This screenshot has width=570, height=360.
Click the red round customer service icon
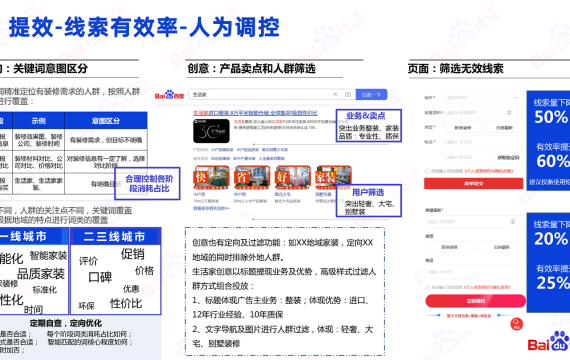(x=517, y=324)
